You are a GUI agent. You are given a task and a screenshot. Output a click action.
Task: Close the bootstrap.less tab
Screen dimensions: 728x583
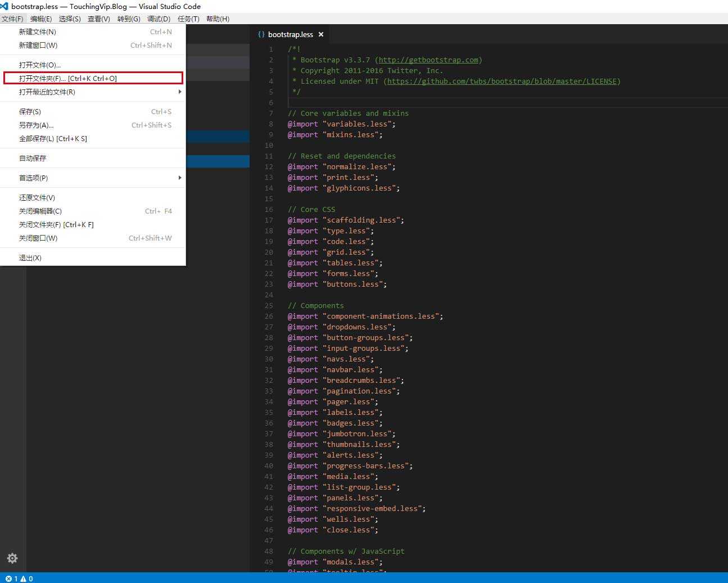pyautogui.click(x=321, y=34)
